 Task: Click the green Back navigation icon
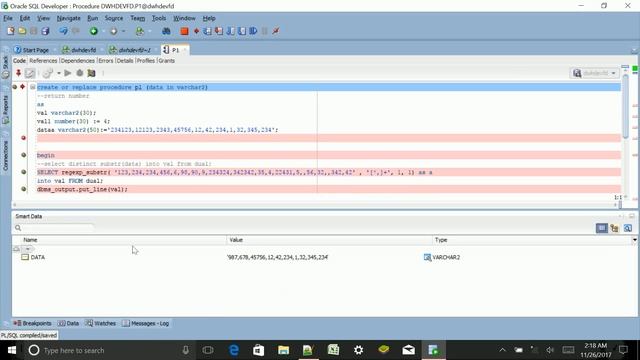click(94, 31)
